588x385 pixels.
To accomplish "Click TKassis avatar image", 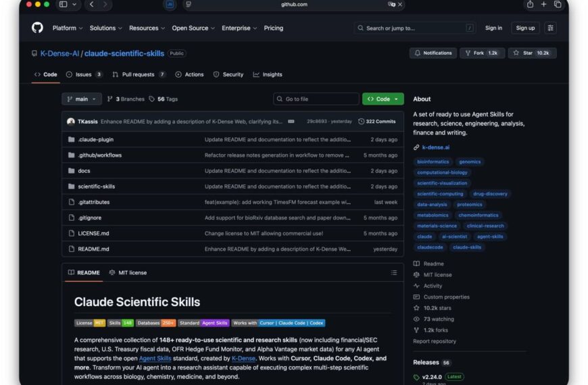I will pos(70,122).
